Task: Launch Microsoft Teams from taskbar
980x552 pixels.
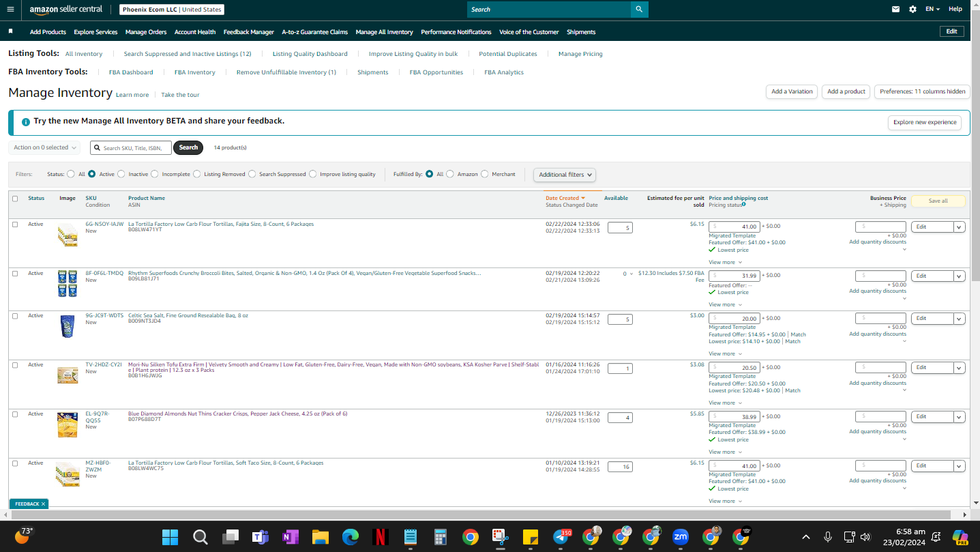Action: coord(260,537)
